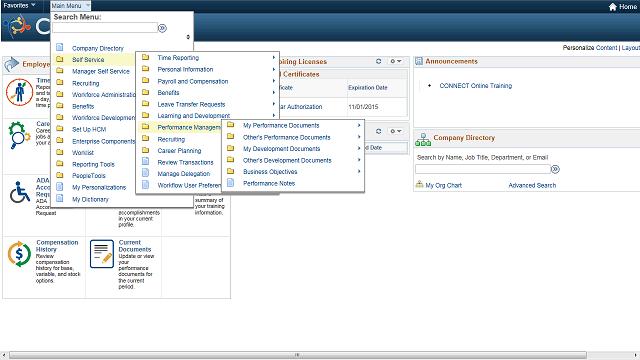Viewport: 640px width, 360px height.
Task: Click the Company Directory search field
Action: click(483, 169)
